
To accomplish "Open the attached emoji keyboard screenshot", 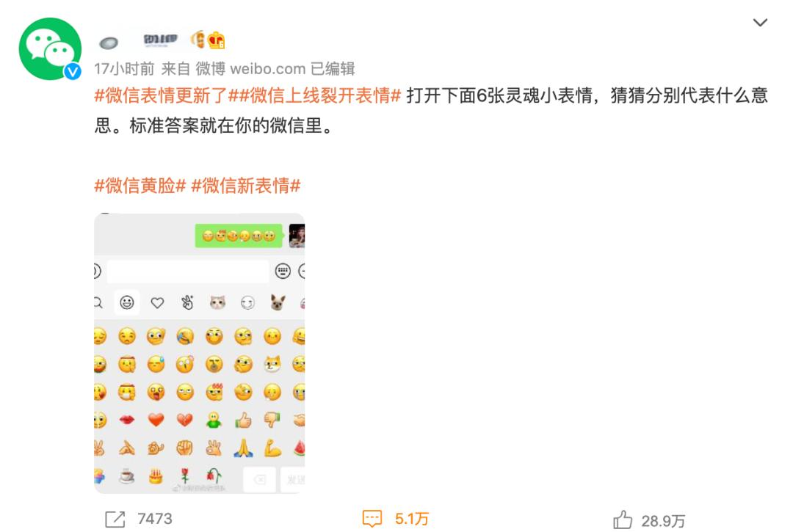I will click(199, 353).
